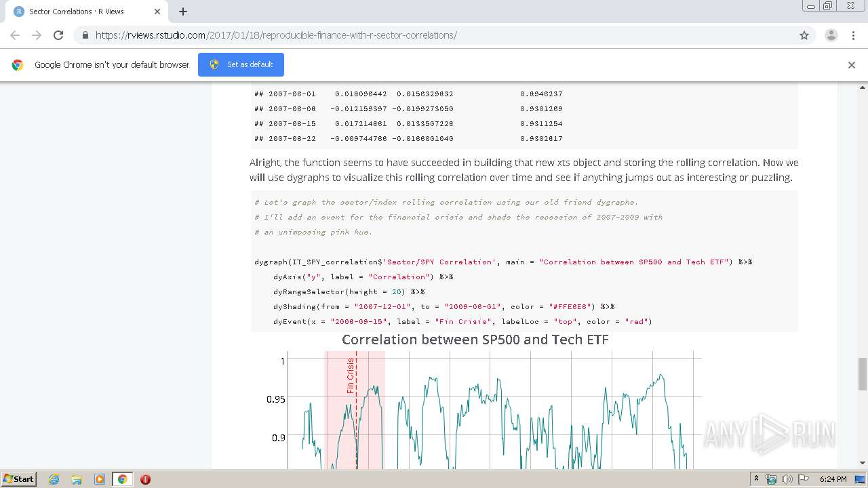Click the 2007-06-01 output row
Viewport: 868px width, 488px height.
(x=408, y=94)
